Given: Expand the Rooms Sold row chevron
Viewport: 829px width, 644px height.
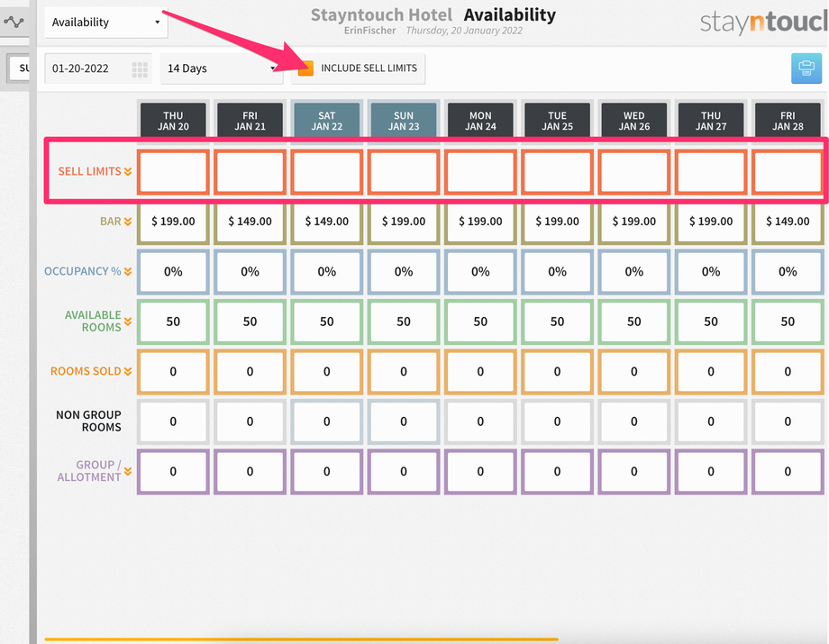Looking at the screenshot, I should coord(128,371).
